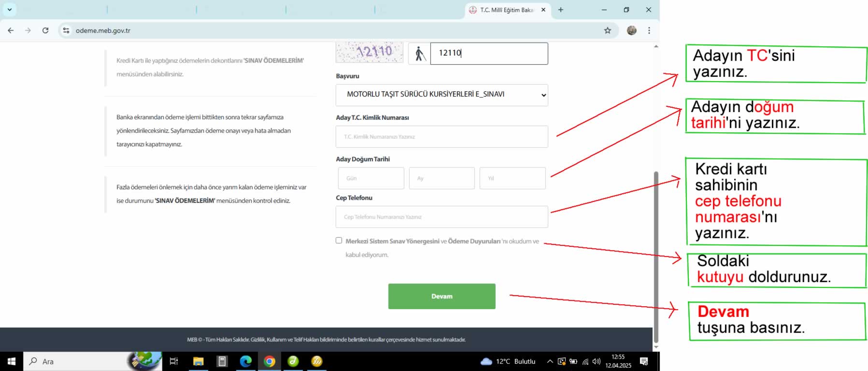Expand the Başvuru exam type dropdown

point(441,95)
